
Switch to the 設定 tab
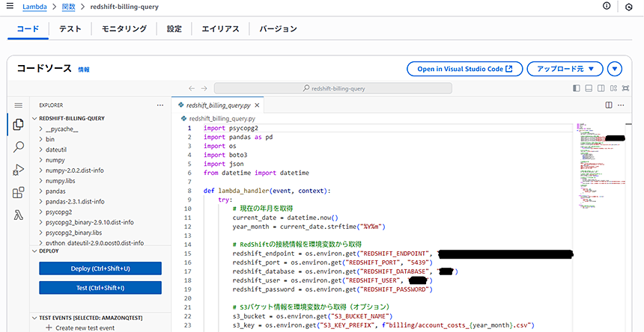174,28
